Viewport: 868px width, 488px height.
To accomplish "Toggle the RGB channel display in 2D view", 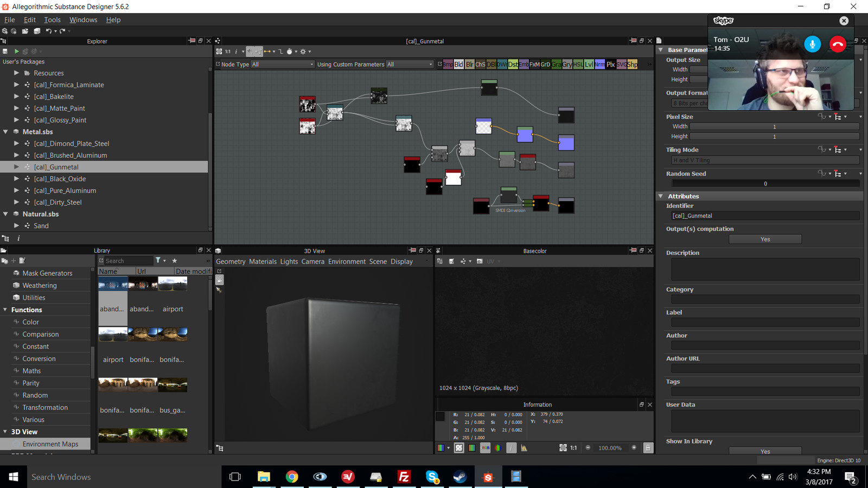I will (485, 448).
